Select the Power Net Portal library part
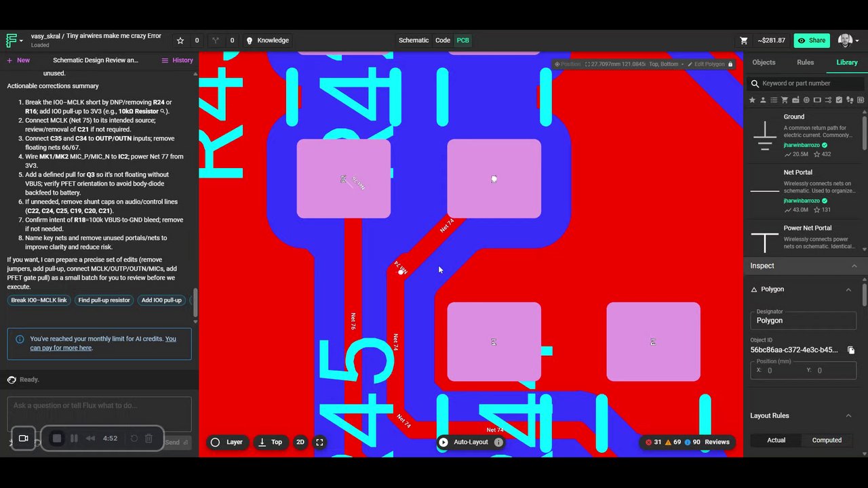This screenshot has width=868, height=488. point(804,239)
